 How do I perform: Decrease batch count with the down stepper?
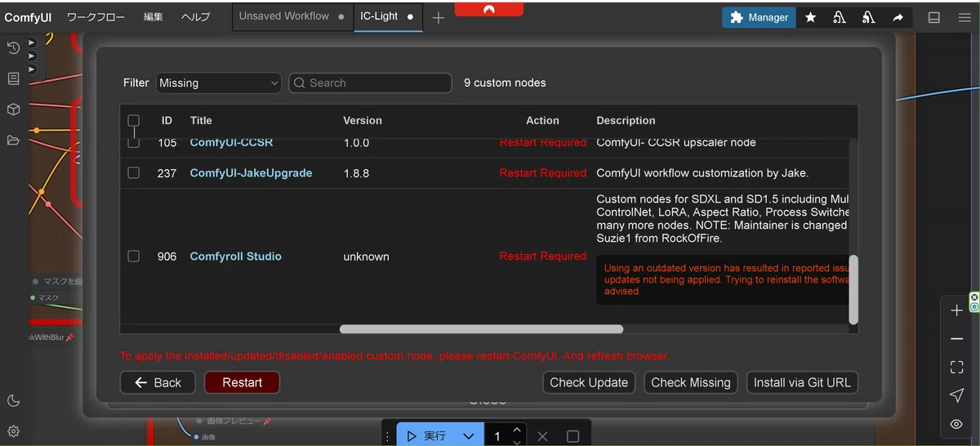(517, 442)
